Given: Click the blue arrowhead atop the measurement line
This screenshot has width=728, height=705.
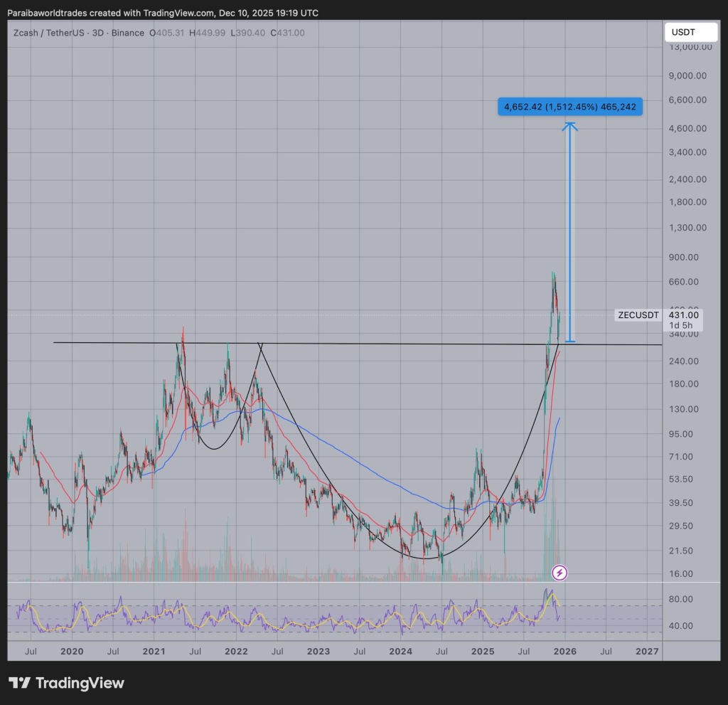Looking at the screenshot, I should point(570,126).
